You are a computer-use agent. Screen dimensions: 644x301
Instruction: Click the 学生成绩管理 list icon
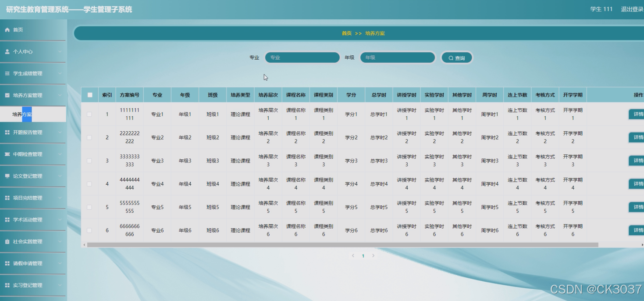click(7, 74)
